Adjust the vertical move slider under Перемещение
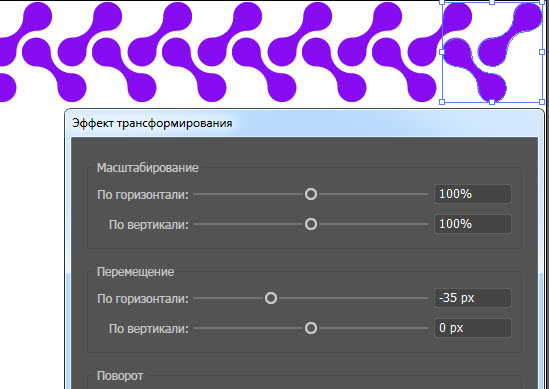Viewport: 549px width, 389px height. (x=311, y=328)
